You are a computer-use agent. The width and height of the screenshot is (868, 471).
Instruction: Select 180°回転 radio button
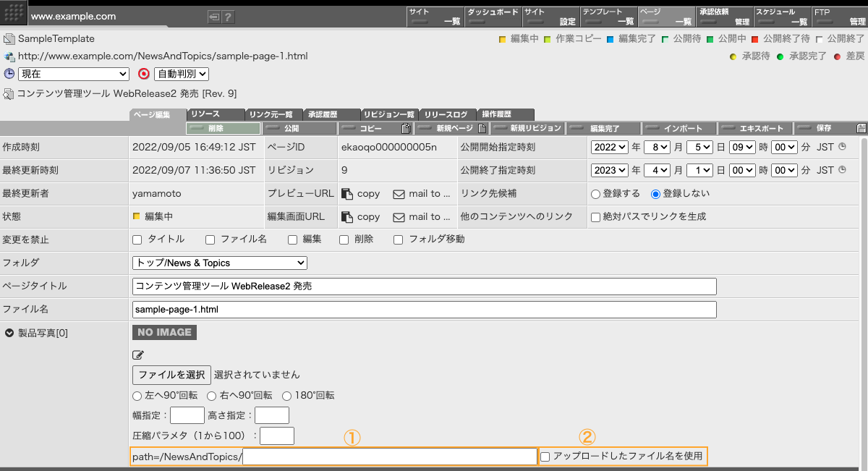(286, 396)
